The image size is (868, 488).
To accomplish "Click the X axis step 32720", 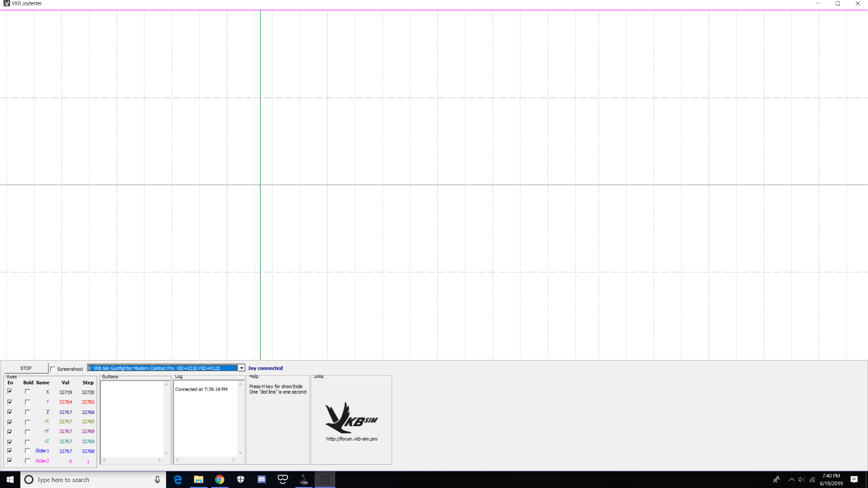I will [88, 392].
